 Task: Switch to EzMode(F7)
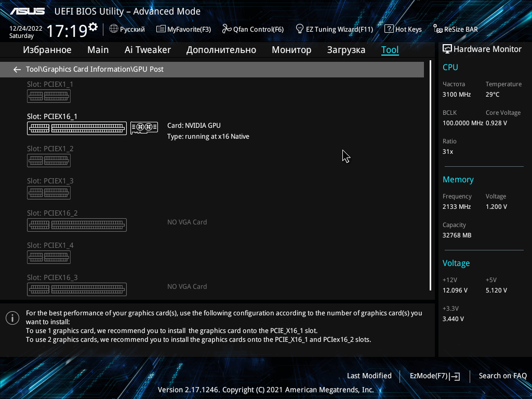[429, 376]
